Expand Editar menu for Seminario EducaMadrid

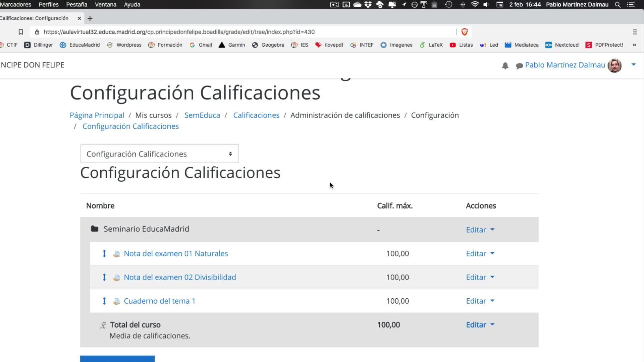[x=480, y=230]
